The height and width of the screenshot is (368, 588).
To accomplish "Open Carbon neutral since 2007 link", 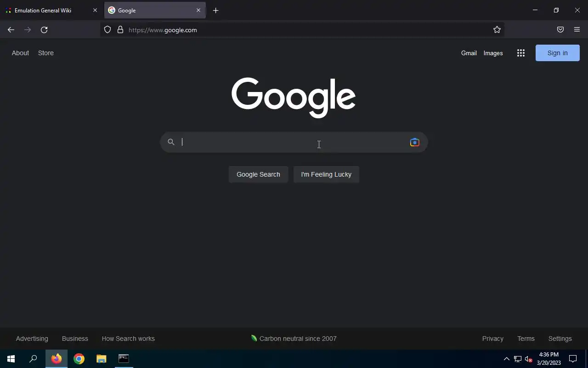I will tap(294, 339).
